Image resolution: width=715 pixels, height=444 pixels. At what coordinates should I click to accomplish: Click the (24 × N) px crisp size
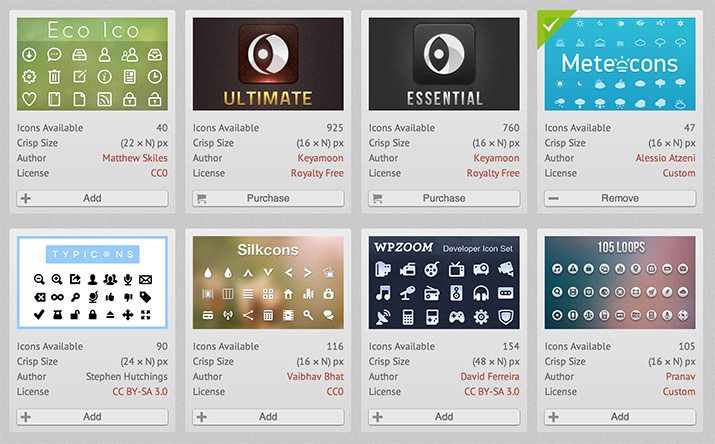[x=144, y=361]
